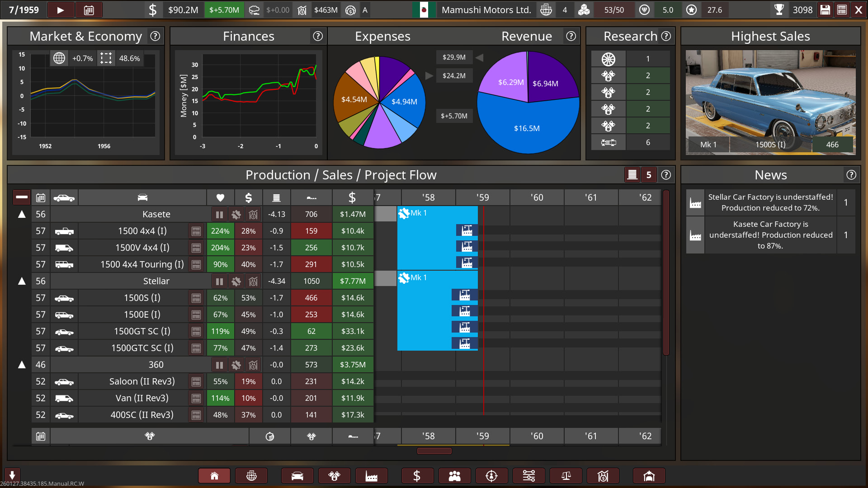The height and width of the screenshot is (488, 868).
Task: Open the car designer icon in bottom bar
Action: [x=297, y=476]
